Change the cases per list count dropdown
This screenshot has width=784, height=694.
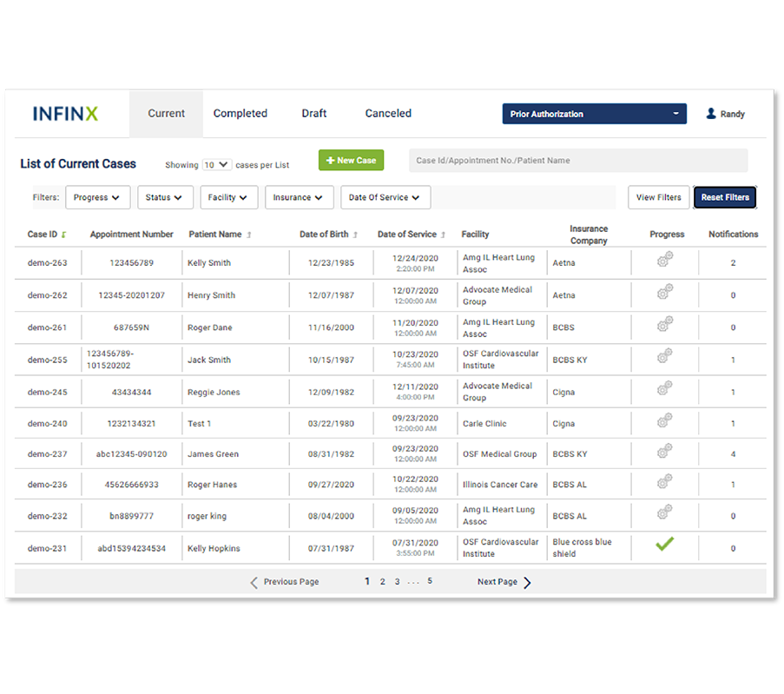pos(216,165)
